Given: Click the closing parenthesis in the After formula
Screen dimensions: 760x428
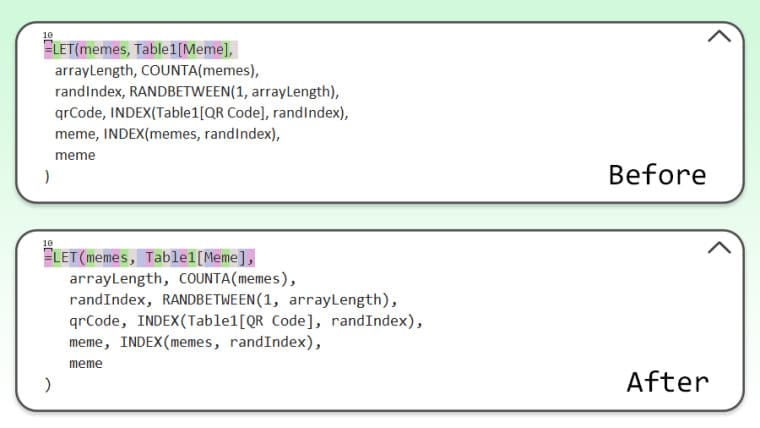Looking at the screenshot, I should coord(46,384).
